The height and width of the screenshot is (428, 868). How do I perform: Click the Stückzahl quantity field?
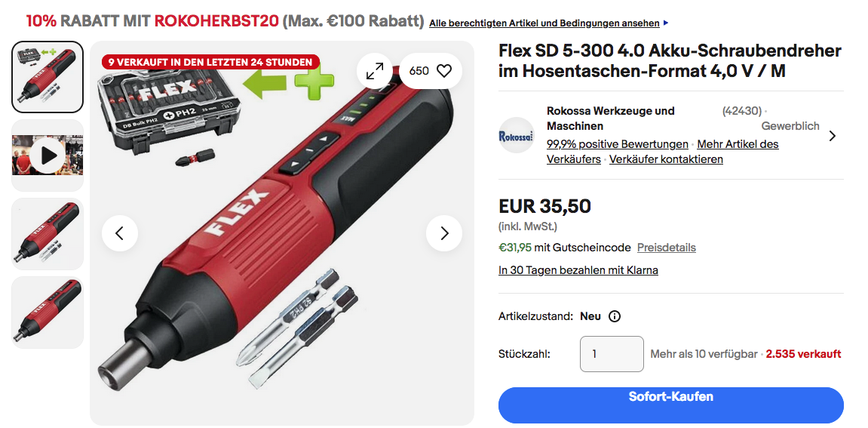[612, 354]
